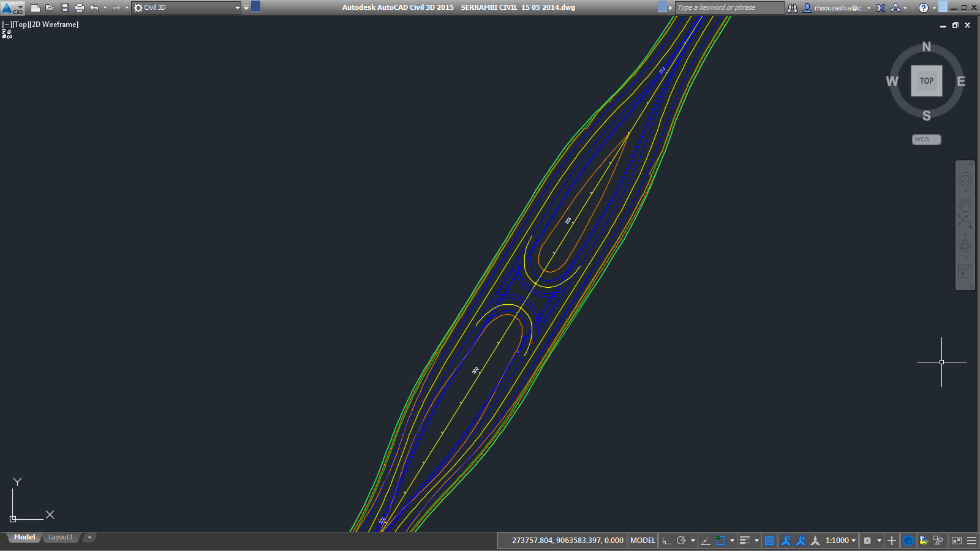The image size is (980, 551).
Task: Click the Redo arrow icon
Action: (116, 8)
